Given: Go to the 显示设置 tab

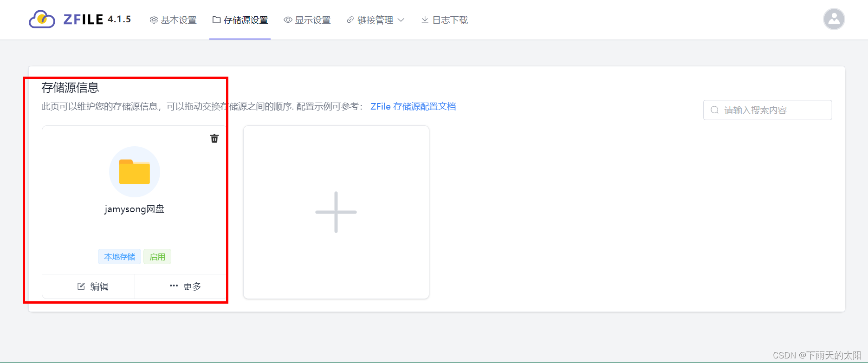Looking at the screenshot, I should coord(307,20).
